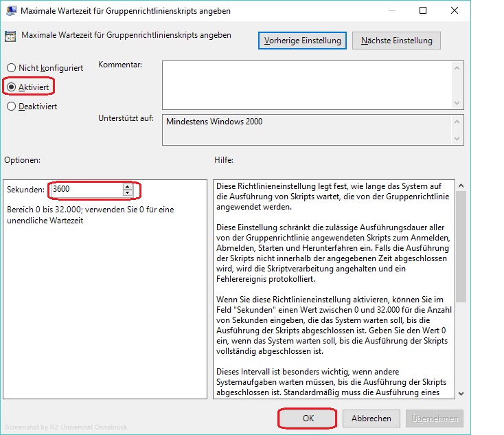The height and width of the screenshot is (435, 504).
Task: Select the "Aktiviert" radio option
Action: (x=11, y=87)
